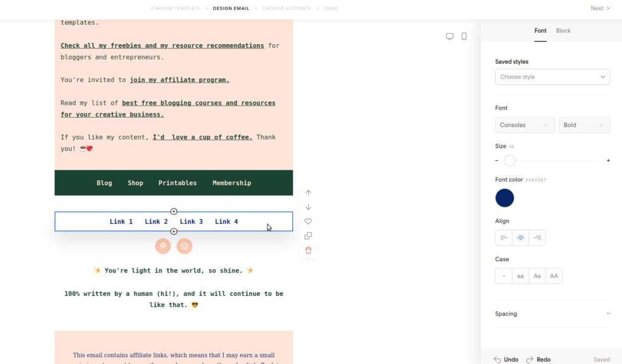Viewport: 622px width, 364px height.
Task: Go to Design Email step
Action: [231, 8]
